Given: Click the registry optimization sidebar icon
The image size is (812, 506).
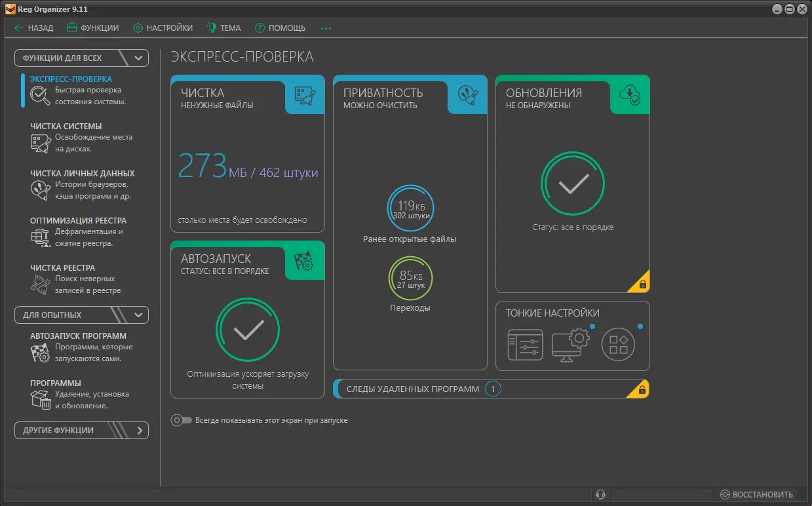Looking at the screenshot, I should [40, 238].
